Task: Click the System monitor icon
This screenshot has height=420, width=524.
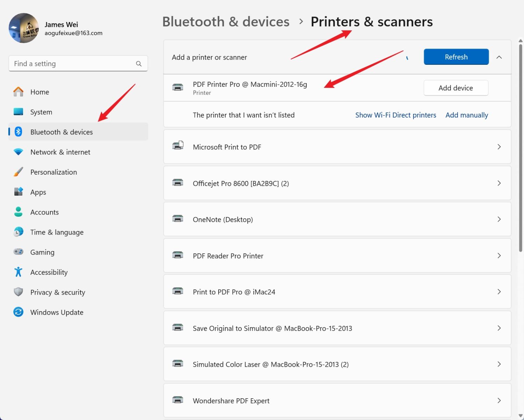Action: (x=18, y=112)
